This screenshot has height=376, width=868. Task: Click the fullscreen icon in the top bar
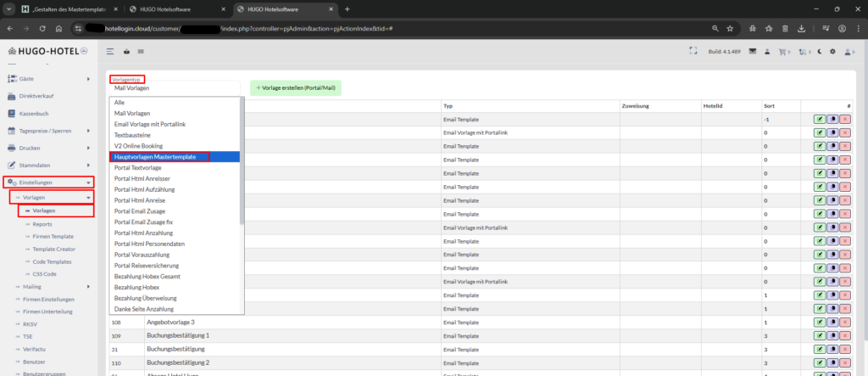695,52
